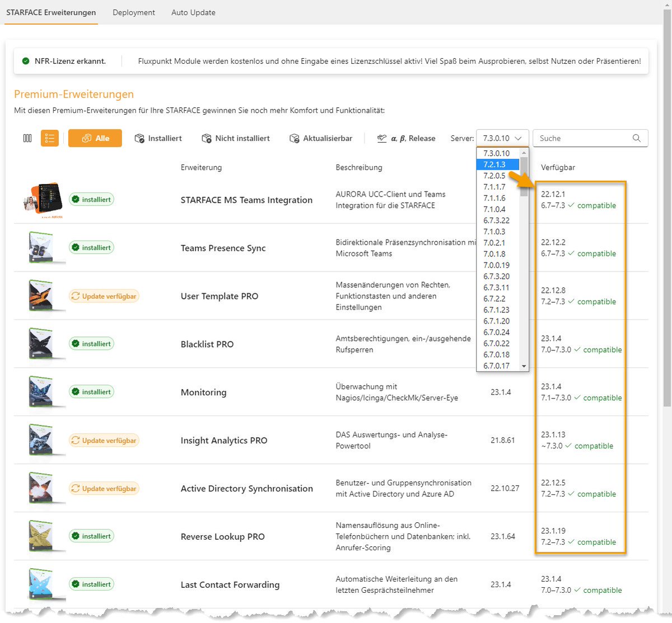Select server version 6.7.2.2
The width and height of the screenshot is (672, 623).
click(x=498, y=299)
